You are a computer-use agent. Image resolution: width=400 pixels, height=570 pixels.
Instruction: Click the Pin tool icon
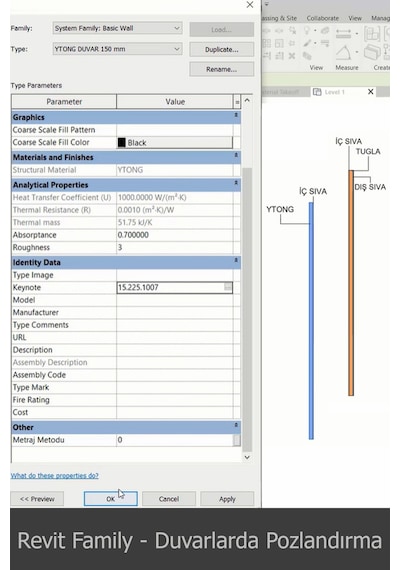(x=292, y=43)
